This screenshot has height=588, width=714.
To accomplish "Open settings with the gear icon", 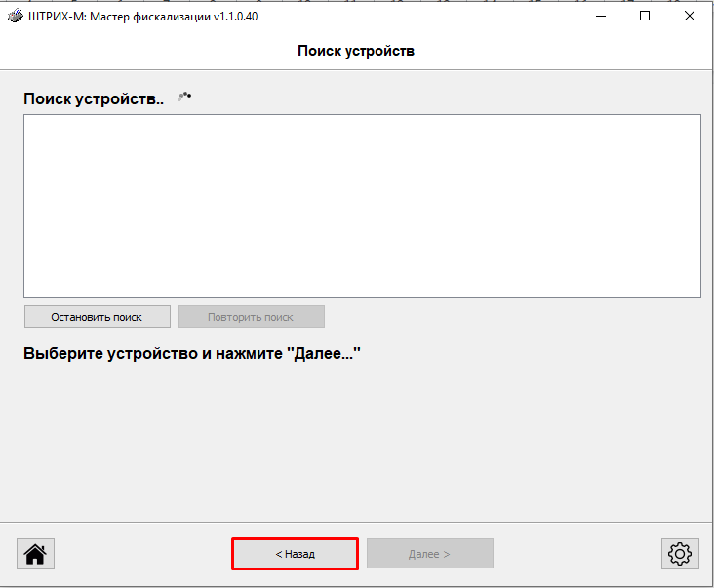I will click(x=678, y=554).
